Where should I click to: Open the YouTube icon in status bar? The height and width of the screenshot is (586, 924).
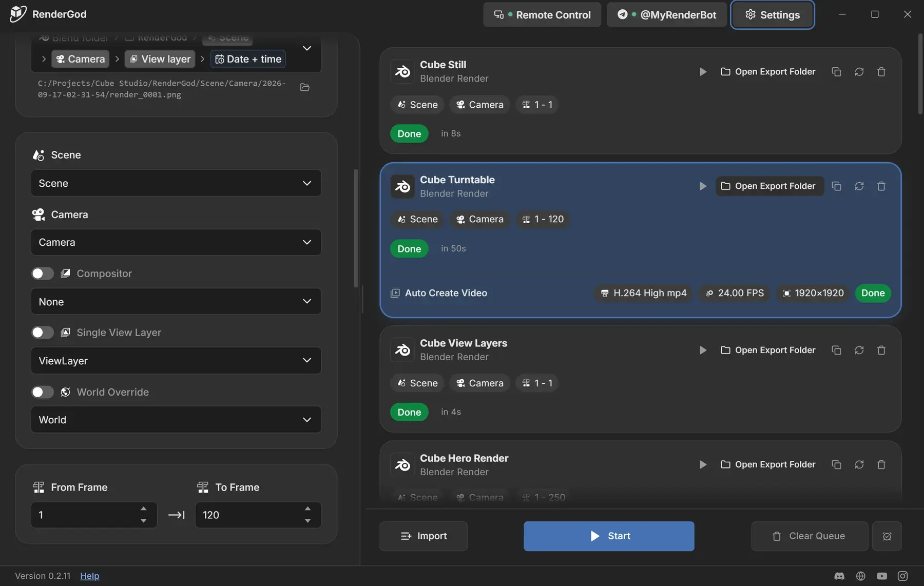(x=882, y=576)
